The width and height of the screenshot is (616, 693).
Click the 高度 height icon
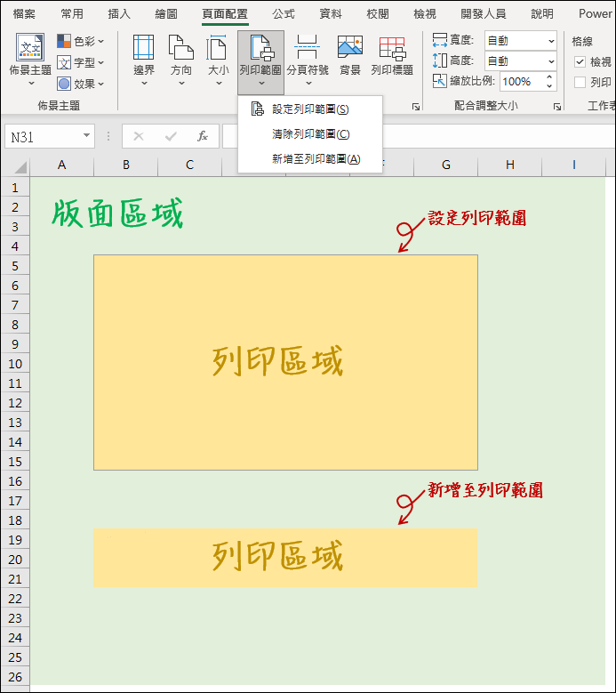click(x=440, y=60)
